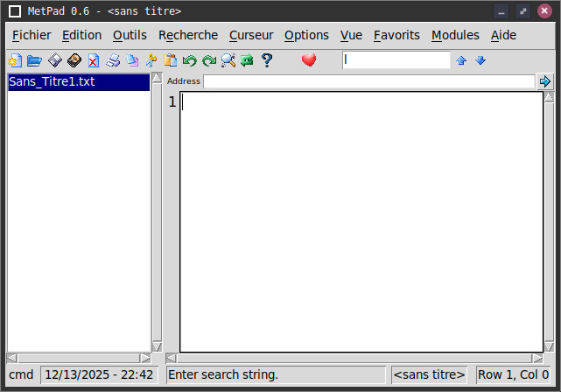Click the red heart favorites icon
Viewport: 561px width, 392px height.
point(308,60)
